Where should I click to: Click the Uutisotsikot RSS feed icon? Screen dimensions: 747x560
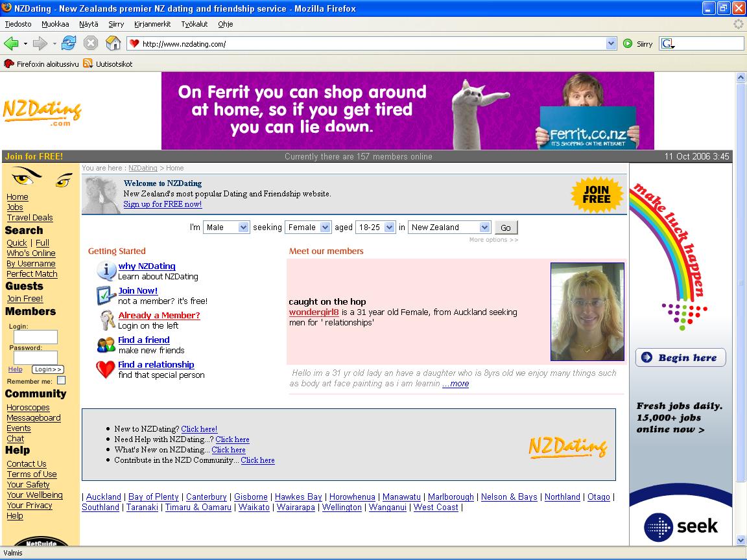click(88, 64)
